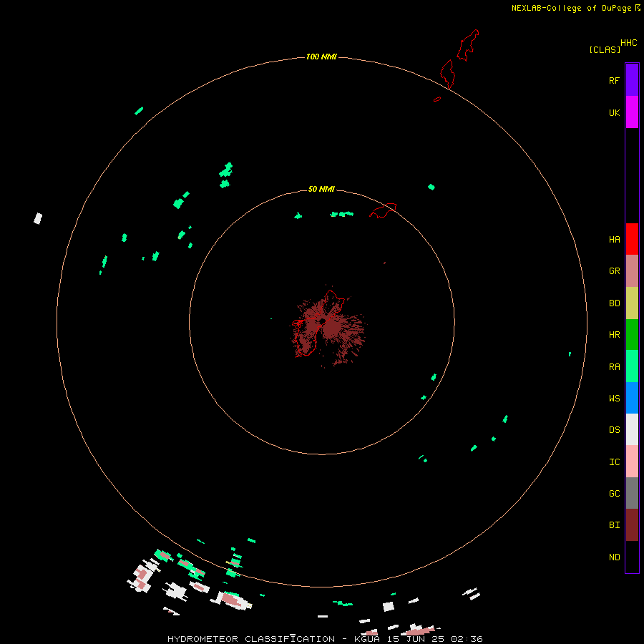The image size is (644, 644).
Task: Click the RA light green legend swatch
Action: (x=632, y=366)
